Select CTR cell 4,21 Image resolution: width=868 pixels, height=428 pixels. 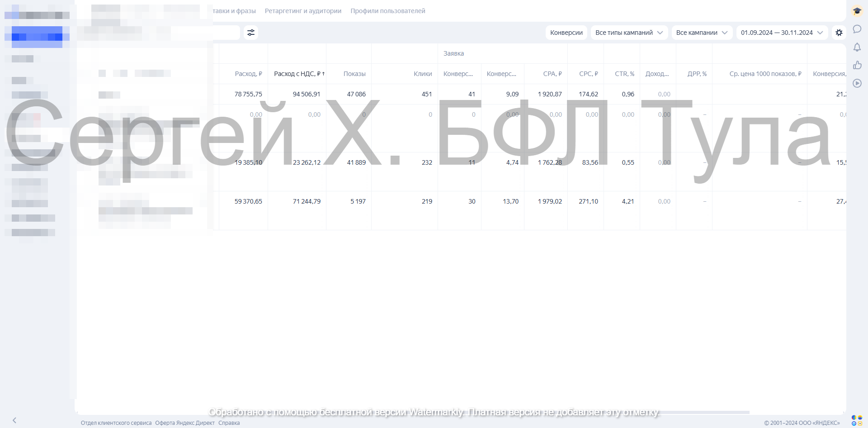pyautogui.click(x=628, y=201)
